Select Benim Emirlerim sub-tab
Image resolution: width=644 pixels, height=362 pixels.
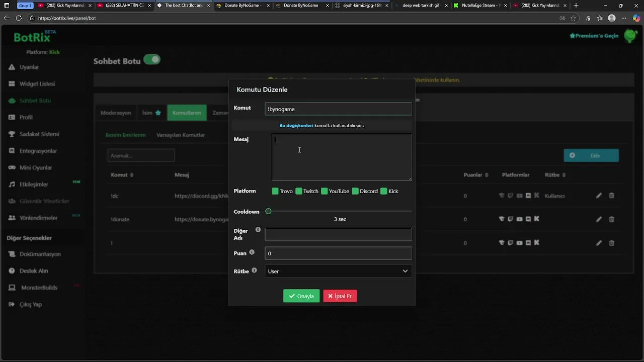[x=125, y=135]
